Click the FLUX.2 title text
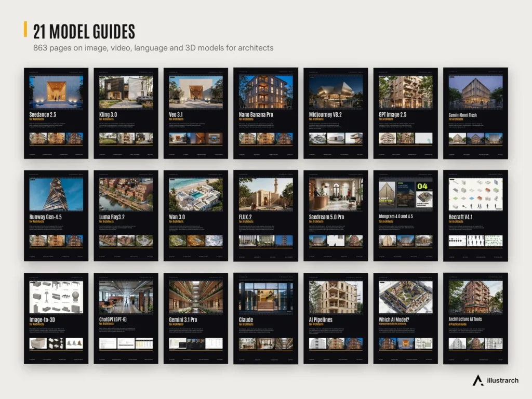 (x=245, y=217)
